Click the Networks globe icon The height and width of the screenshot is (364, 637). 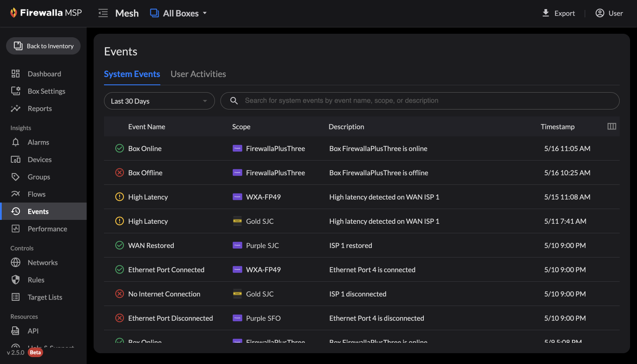tap(16, 262)
